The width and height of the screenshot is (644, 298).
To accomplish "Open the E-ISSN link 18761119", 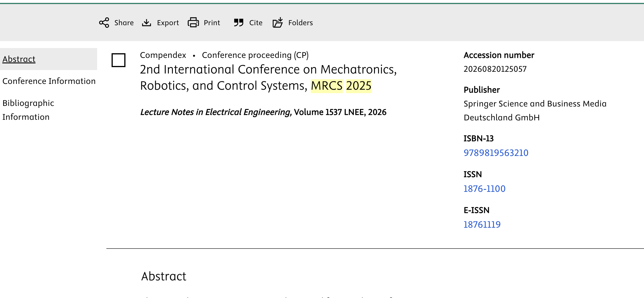I will pyautogui.click(x=482, y=225).
